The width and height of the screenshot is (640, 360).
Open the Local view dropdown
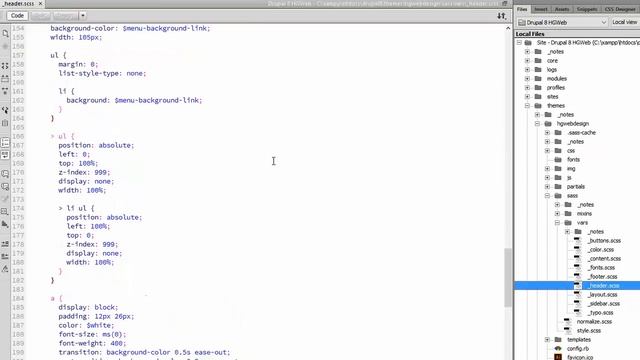click(x=625, y=22)
